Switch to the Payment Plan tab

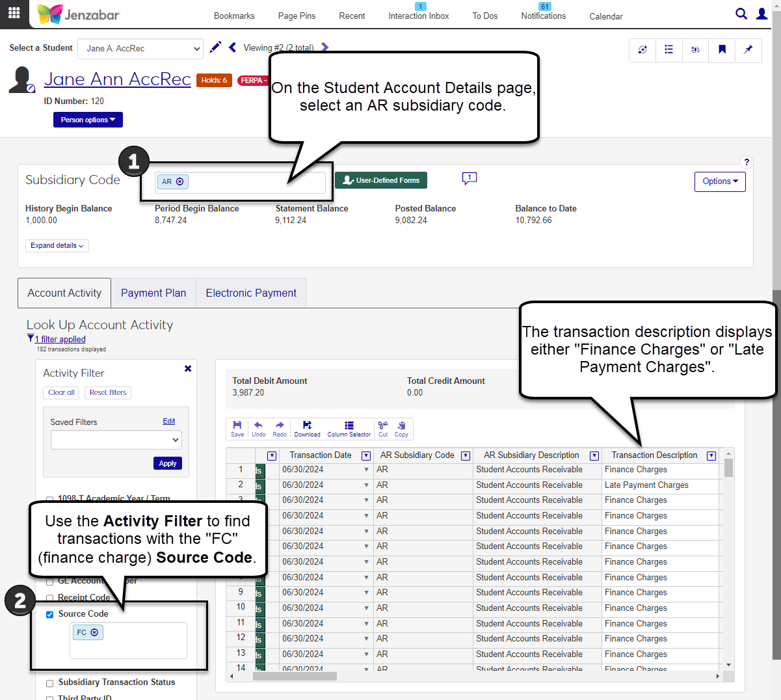click(x=153, y=293)
